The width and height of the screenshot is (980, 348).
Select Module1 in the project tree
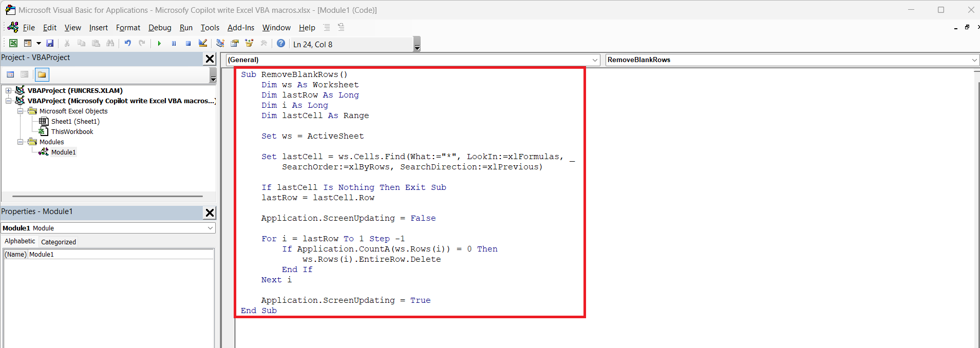tap(63, 152)
